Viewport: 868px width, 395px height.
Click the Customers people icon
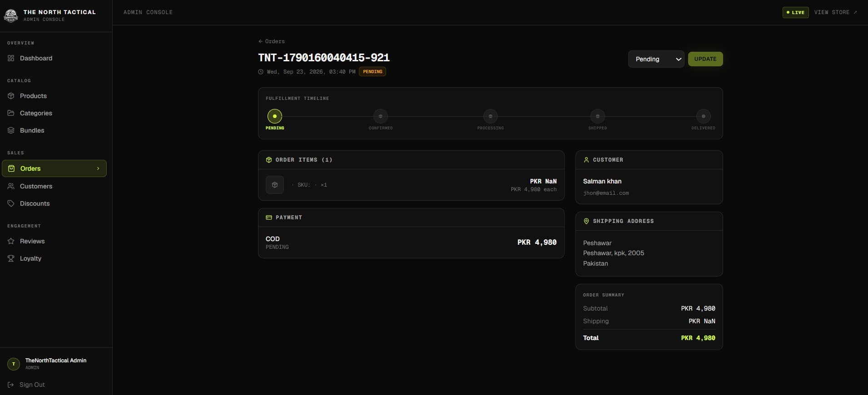(x=11, y=186)
